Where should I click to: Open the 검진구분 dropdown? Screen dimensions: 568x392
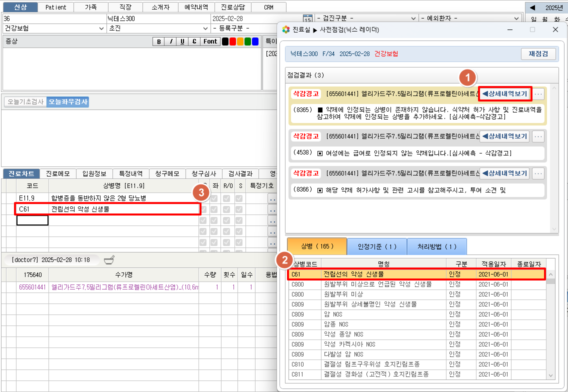366,18
